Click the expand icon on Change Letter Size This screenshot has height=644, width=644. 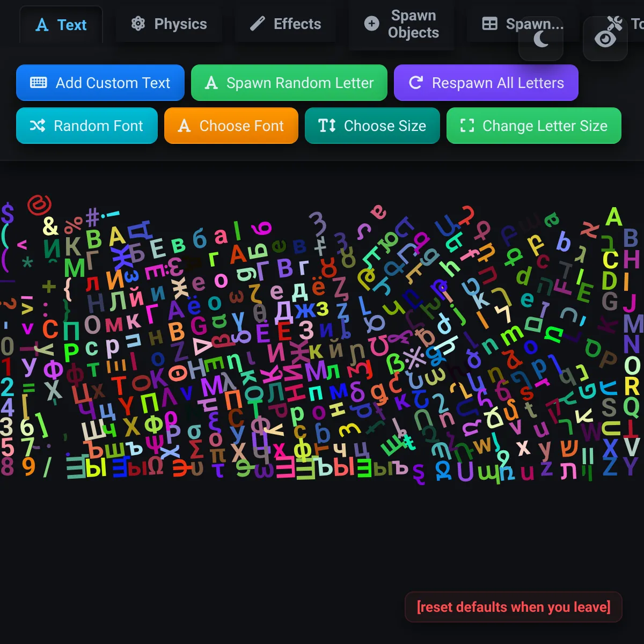point(467,126)
